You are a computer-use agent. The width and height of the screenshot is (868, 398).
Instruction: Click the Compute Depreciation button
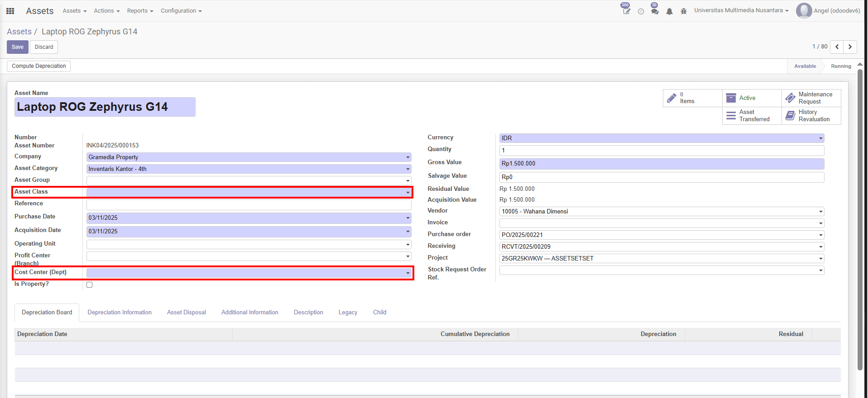39,66
